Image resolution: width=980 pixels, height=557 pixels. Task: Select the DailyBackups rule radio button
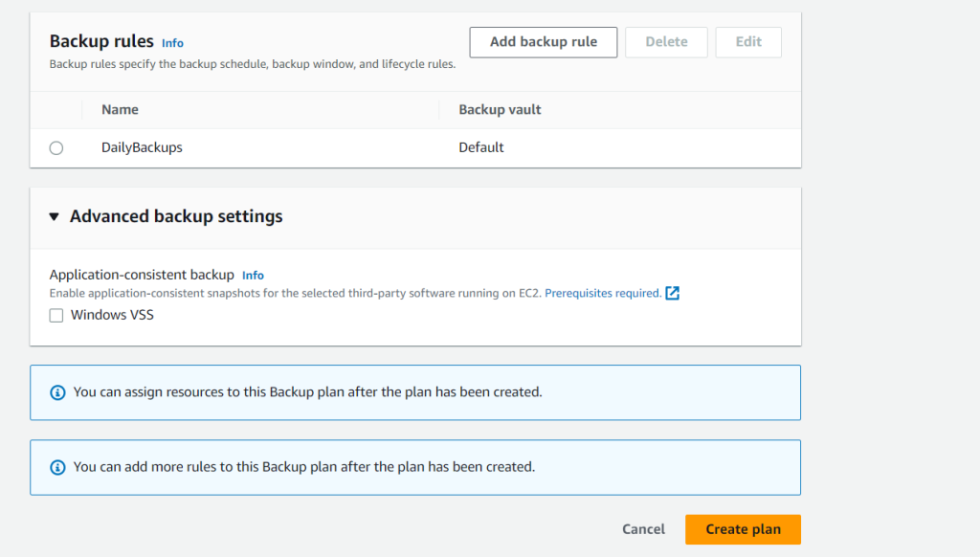coord(56,148)
